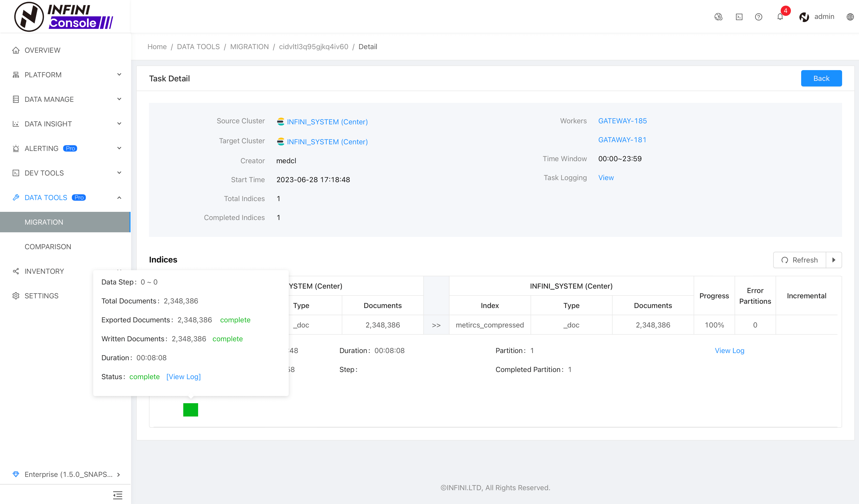Click the language/globe icon in top-right

coord(850,16)
